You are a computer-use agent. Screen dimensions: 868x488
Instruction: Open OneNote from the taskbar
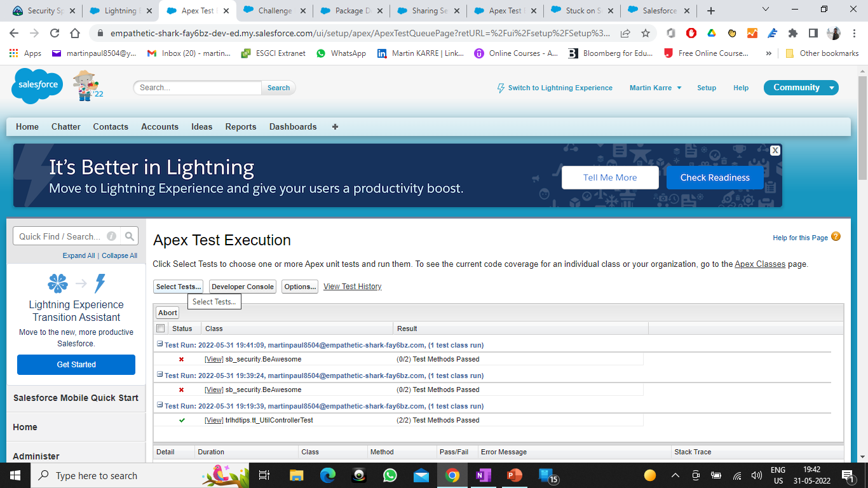[x=483, y=475]
